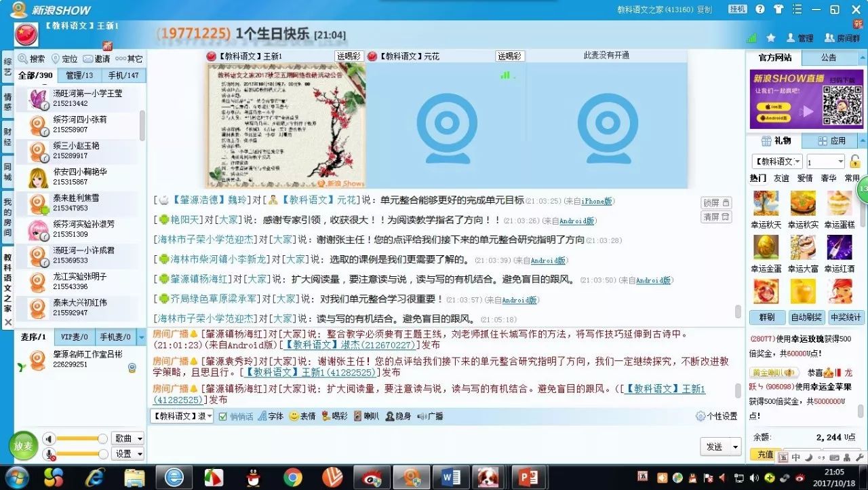The height and width of the screenshot is (490, 868).
Task: Click the 群刷 button in gift panel
Action: [x=767, y=318]
